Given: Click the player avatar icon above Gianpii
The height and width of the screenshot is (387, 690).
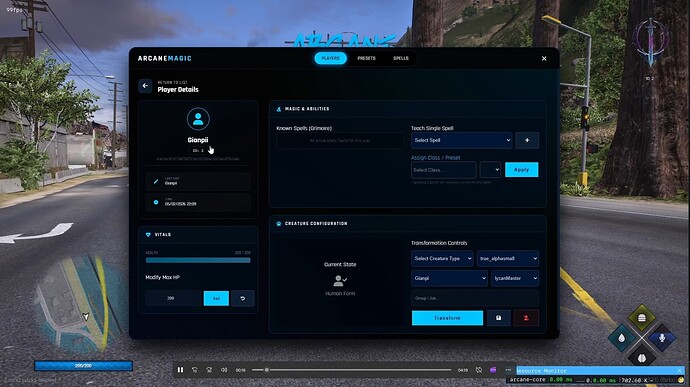Looking at the screenshot, I should tap(198, 119).
